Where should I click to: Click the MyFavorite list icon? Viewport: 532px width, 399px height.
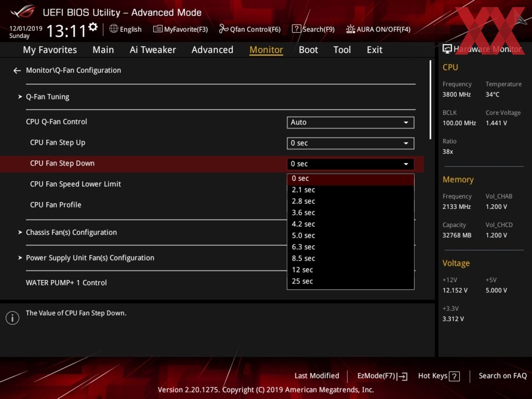pos(158,29)
